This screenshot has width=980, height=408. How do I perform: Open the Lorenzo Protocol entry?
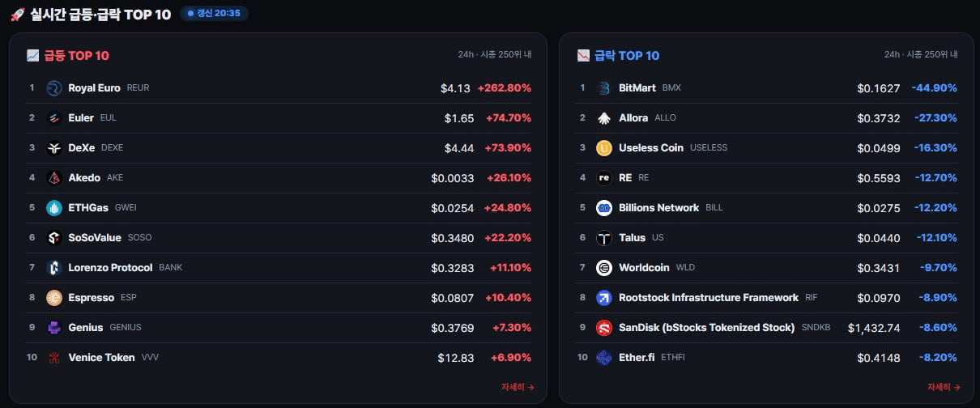click(280, 268)
